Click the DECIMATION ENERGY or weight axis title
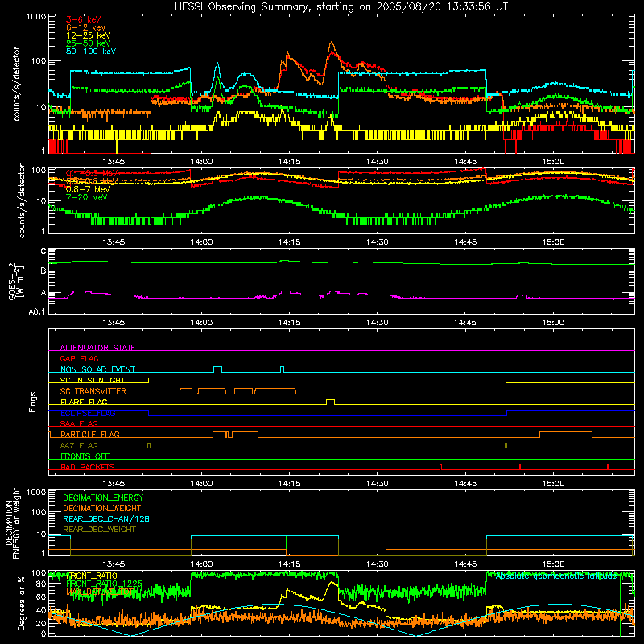This screenshot has width=644, height=644. point(12,523)
